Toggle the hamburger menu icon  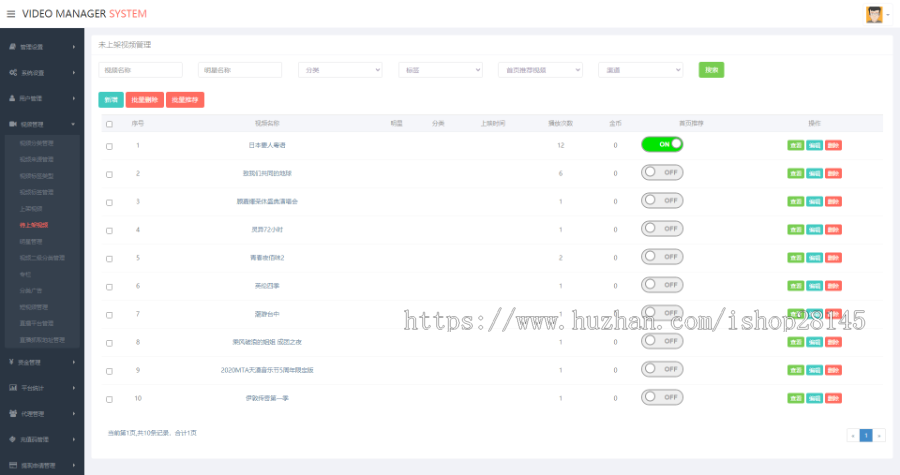(11, 14)
